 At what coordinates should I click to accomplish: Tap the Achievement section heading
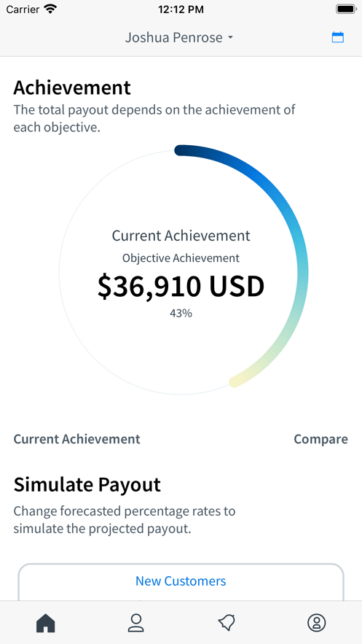click(x=72, y=88)
